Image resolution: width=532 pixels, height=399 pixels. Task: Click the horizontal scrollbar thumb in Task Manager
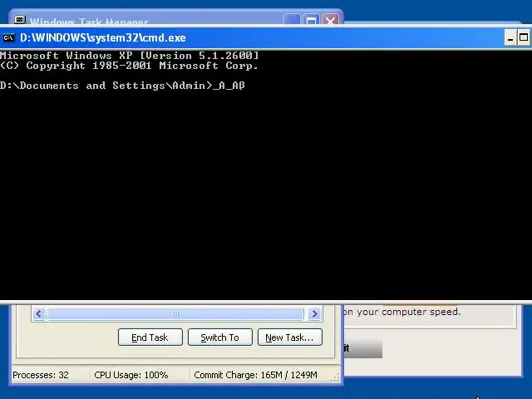(175, 314)
